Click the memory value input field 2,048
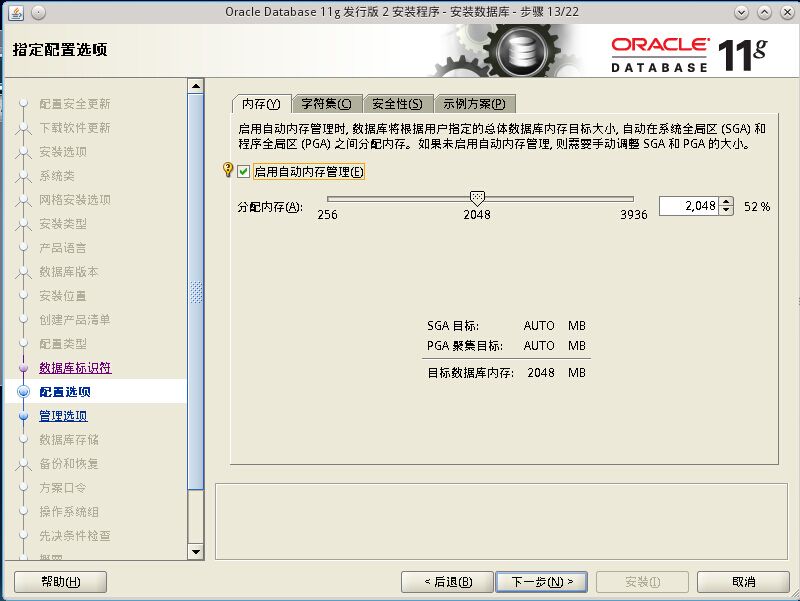The width and height of the screenshot is (800, 601). coord(689,206)
